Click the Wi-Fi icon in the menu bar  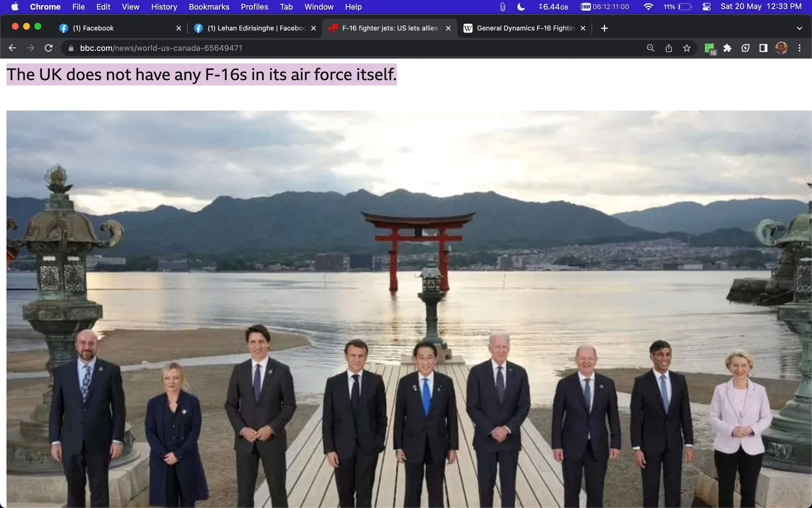pos(647,7)
